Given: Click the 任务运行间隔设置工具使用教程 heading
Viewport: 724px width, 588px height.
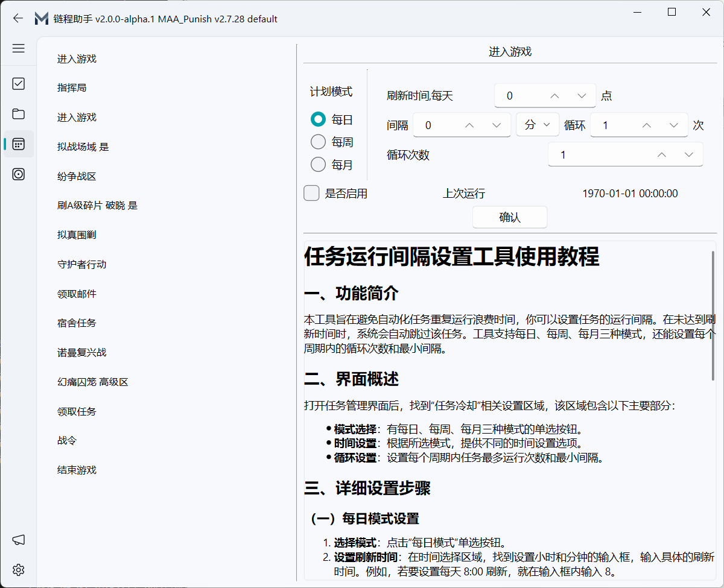Looking at the screenshot, I should tap(451, 256).
